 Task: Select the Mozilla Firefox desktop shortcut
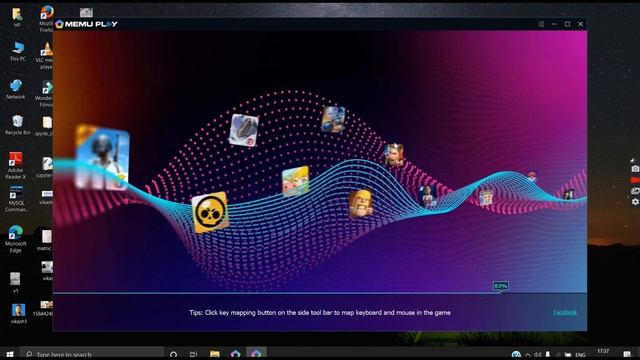(47, 19)
